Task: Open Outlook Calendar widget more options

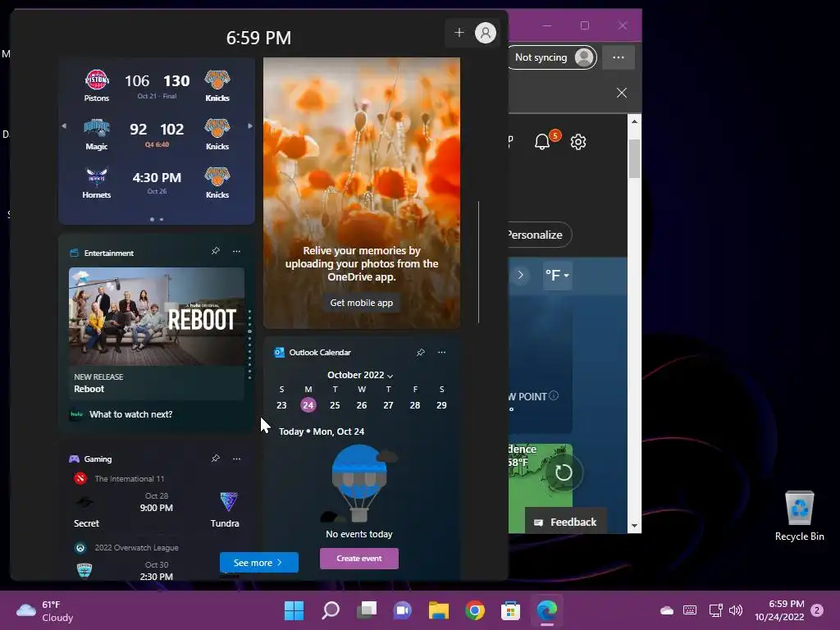Action: point(441,352)
